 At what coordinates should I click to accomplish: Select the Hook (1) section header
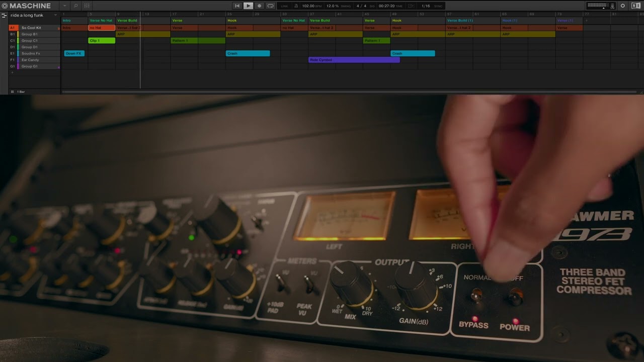point(528,21)
